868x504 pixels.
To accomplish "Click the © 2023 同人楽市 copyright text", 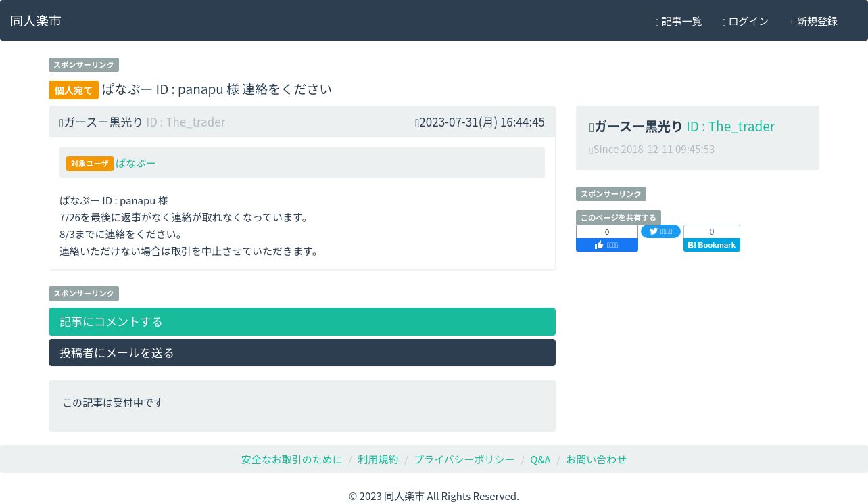I will click(434, 496).
